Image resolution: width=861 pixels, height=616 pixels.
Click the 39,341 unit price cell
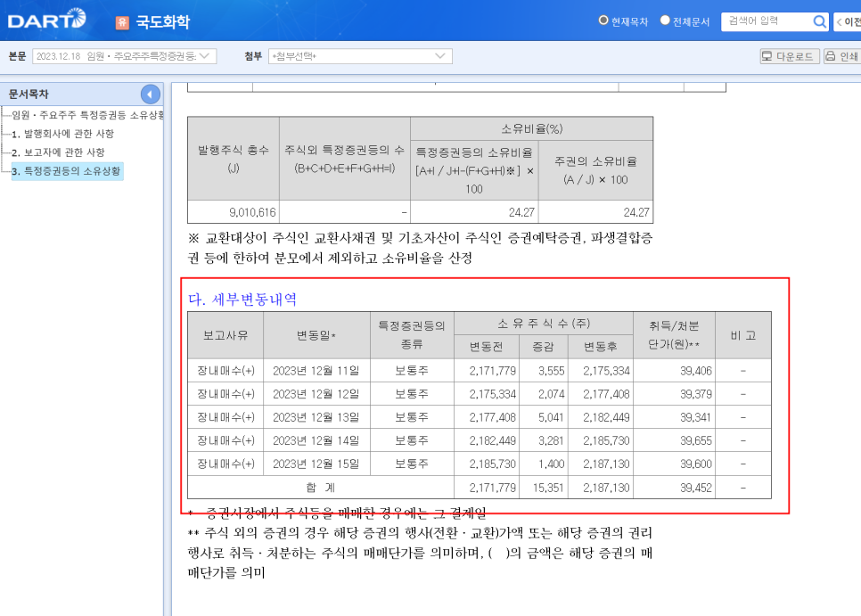pos(674,417)
